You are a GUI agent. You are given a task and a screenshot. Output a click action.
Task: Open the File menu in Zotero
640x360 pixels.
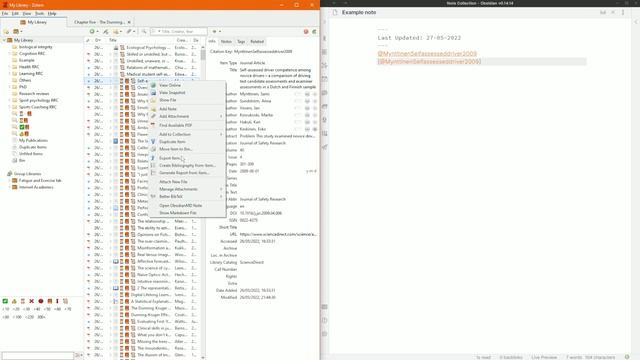coord(4,13)
